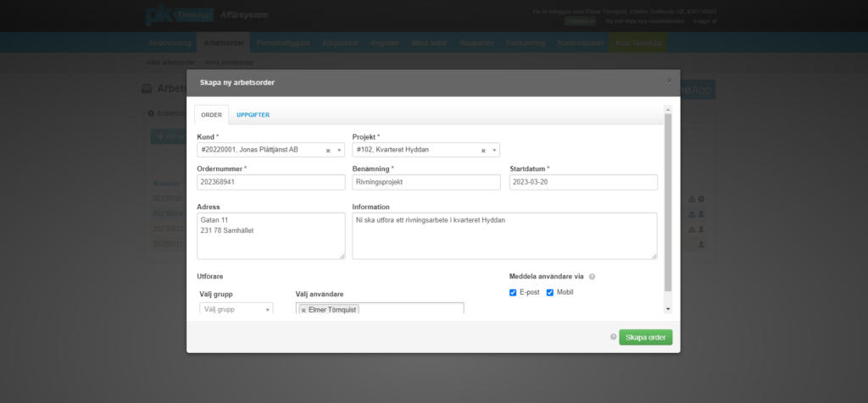Click help icon beside Meddela användare via
The height and width of the screenshot is (403, 868).
click(592, 277)
